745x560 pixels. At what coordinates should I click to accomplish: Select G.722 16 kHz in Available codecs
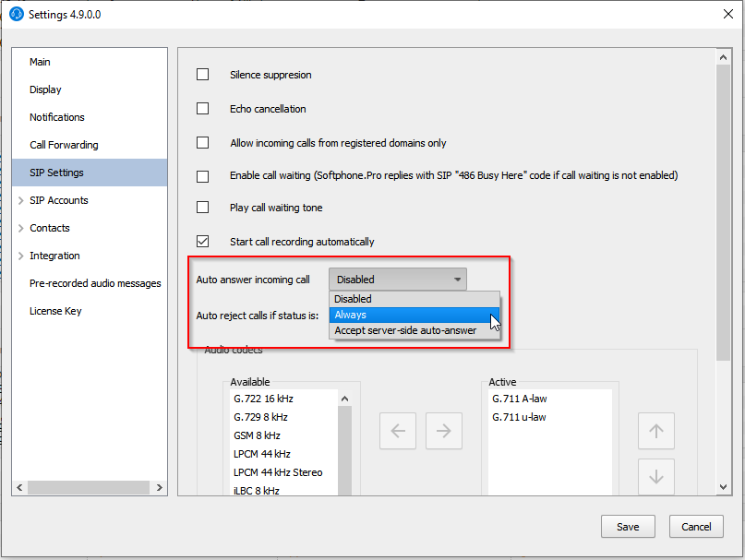point(263,399)
